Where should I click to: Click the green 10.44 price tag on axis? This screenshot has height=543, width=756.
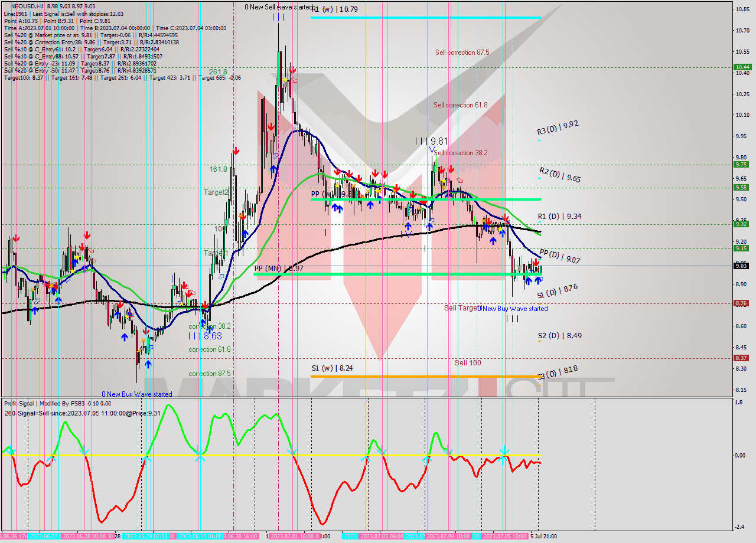[742, 67]
